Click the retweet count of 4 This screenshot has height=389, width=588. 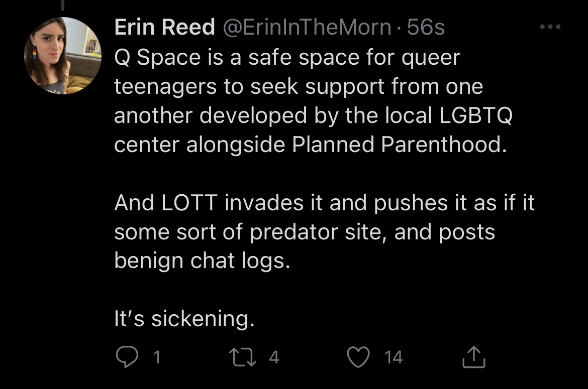pos(273,357)
